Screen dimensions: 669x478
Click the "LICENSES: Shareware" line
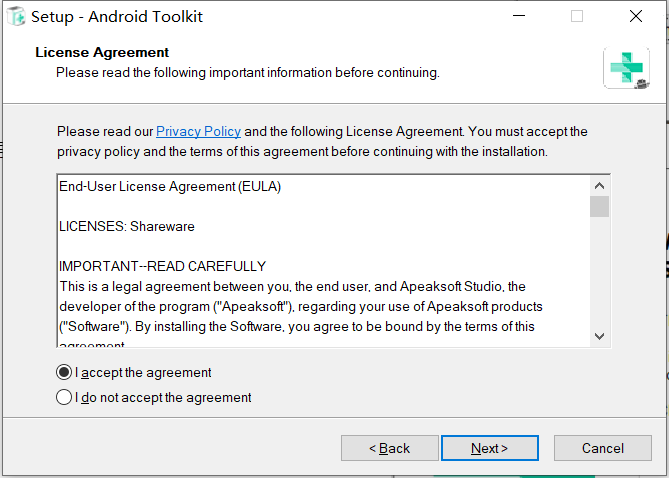tap(127, 226)
